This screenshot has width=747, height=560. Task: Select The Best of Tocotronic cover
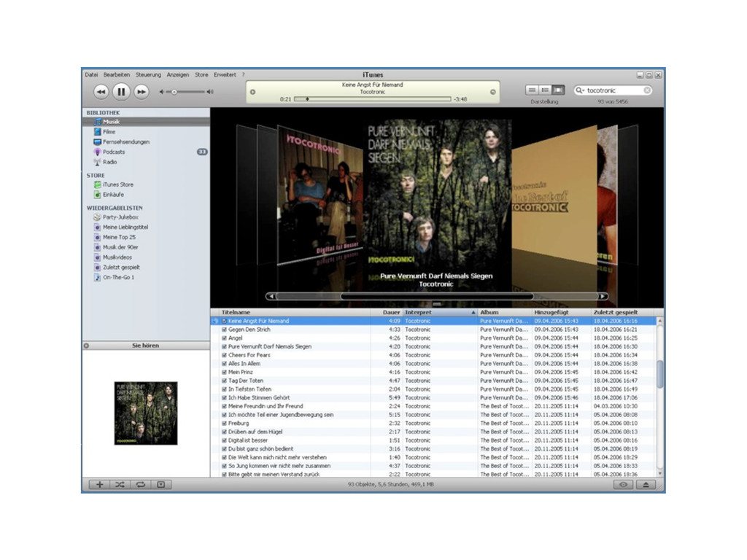[554, 195]
